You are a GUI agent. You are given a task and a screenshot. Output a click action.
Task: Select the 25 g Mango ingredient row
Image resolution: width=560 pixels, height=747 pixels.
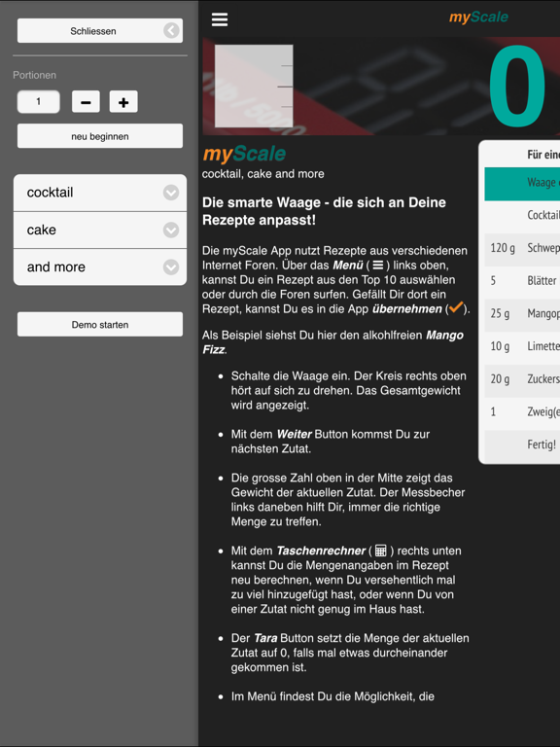tap(522, 315)
